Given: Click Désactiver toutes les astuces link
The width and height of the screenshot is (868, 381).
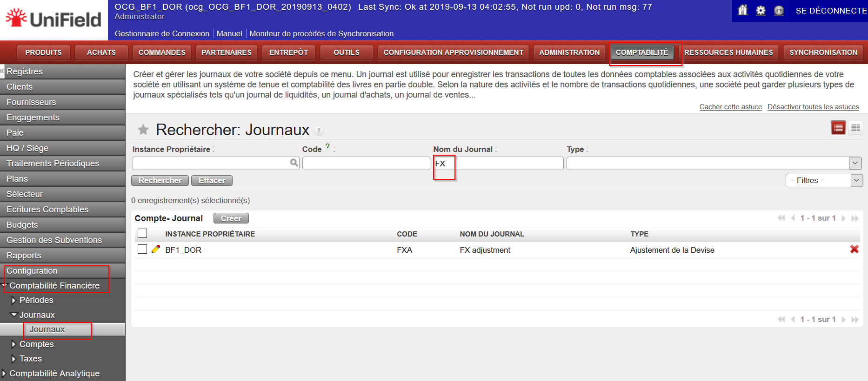Looking at the screenshot, I should coord(813,107).
